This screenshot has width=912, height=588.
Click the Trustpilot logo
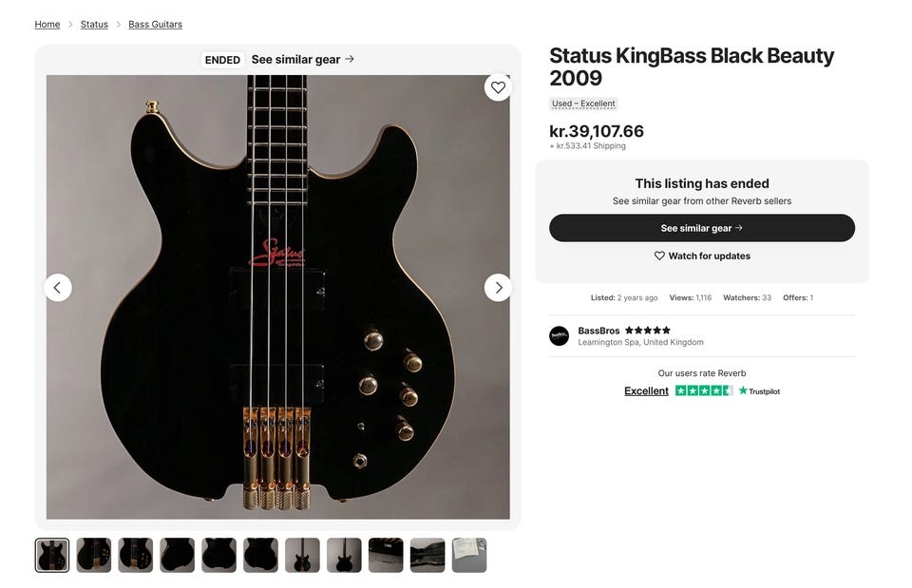pos(759,391)
